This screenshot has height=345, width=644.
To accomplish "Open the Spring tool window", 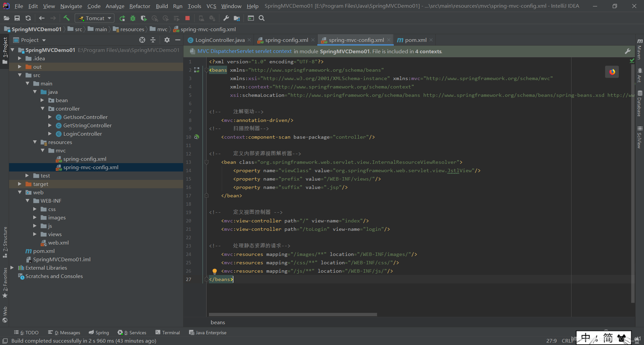I will click(x=99, y=333).
